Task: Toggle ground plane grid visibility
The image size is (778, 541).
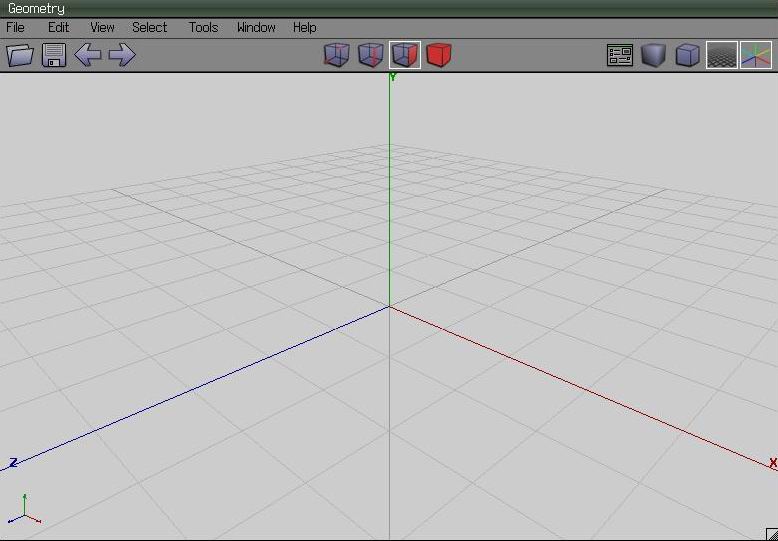Action: tap(721, 55)
